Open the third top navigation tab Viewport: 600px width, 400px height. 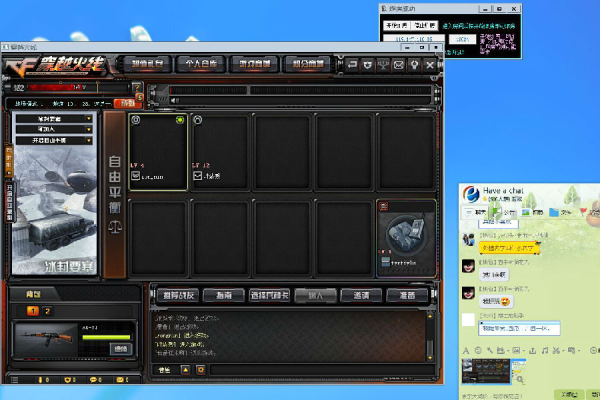pos(254,64)
